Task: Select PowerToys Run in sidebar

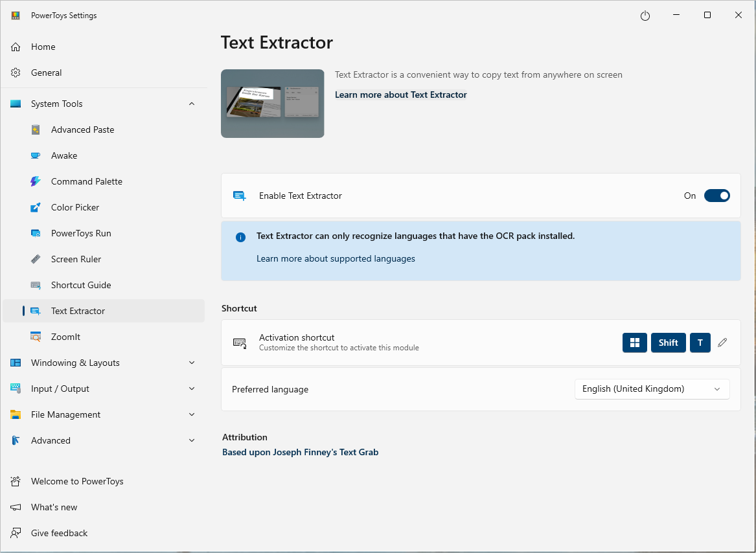Action: pos(104,233)
